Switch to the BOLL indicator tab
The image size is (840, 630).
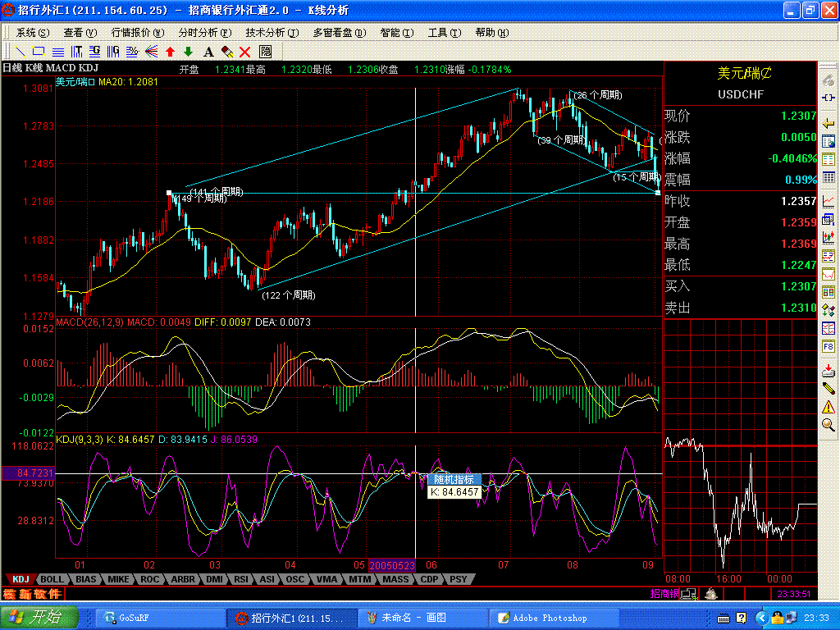(52, 579)
